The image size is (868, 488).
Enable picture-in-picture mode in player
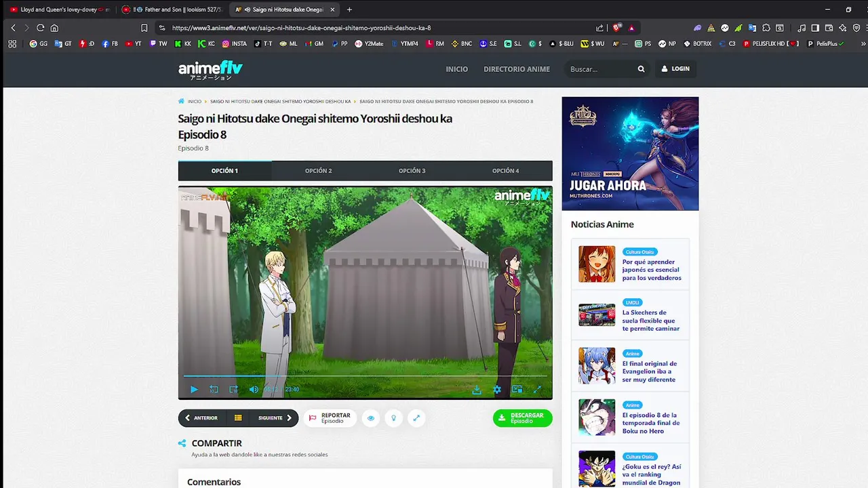[517, 389]
